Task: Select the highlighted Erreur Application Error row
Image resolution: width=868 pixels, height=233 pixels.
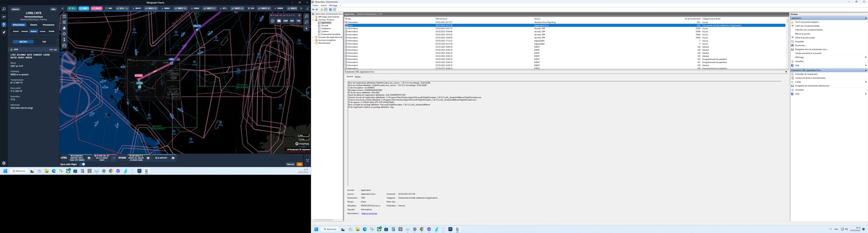Action: 565,25
